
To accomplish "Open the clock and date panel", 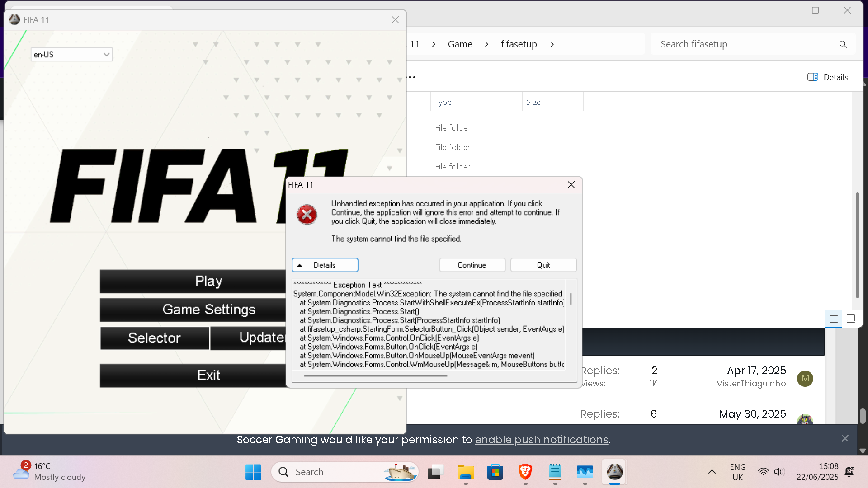I will (817, 472).
